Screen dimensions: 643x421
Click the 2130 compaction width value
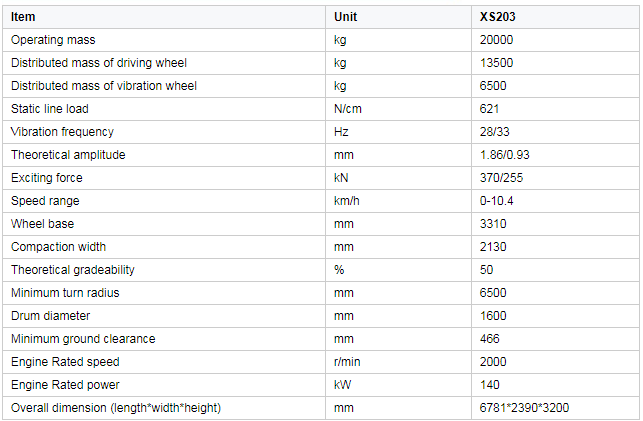click(x=493, y=247)
